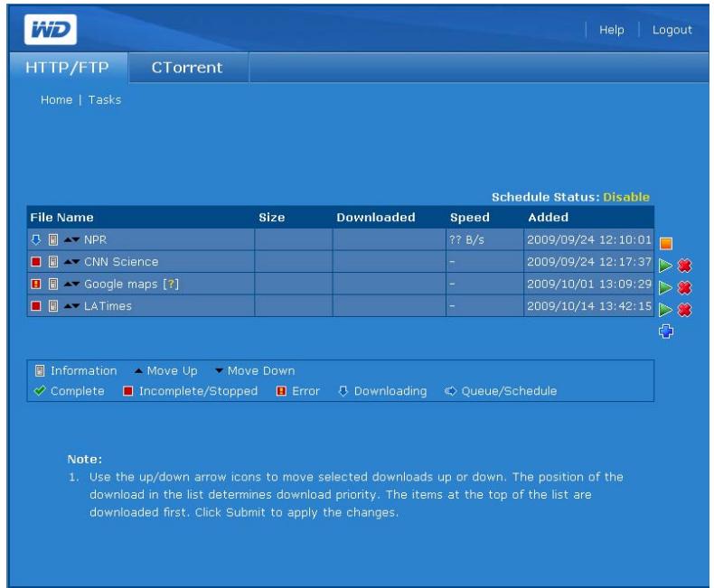Viewport: 714px width, 588px height.
Task: Click the Information legend entry
Action: point(76,371)
